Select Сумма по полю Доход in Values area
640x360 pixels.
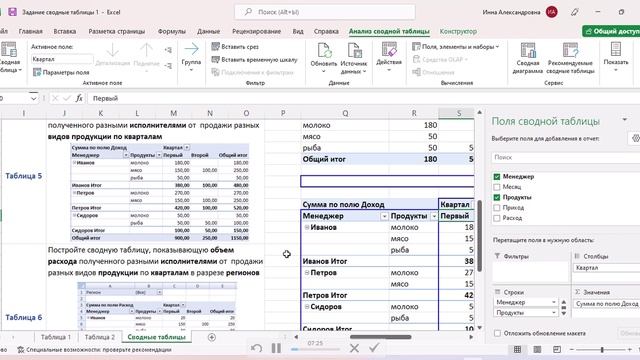point(606,304)
